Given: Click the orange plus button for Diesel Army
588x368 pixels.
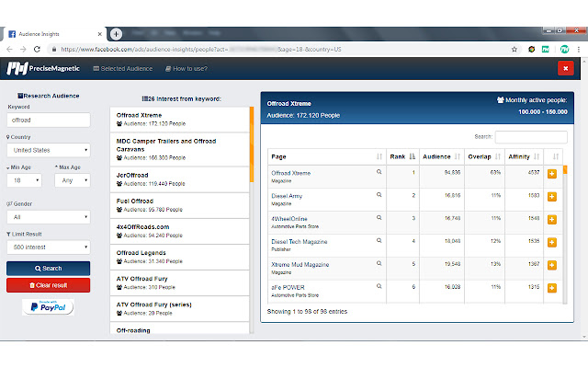Looking at the screenshot, I should click(551, 195).
